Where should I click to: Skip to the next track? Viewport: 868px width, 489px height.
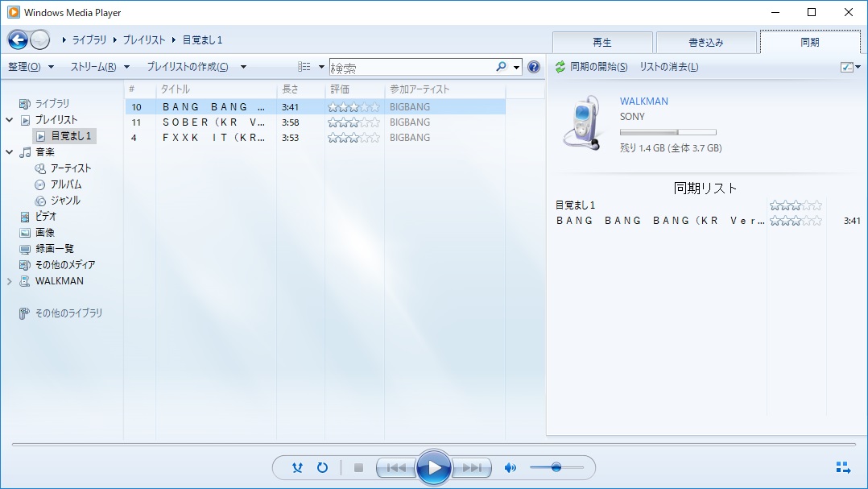pos(472,468)
